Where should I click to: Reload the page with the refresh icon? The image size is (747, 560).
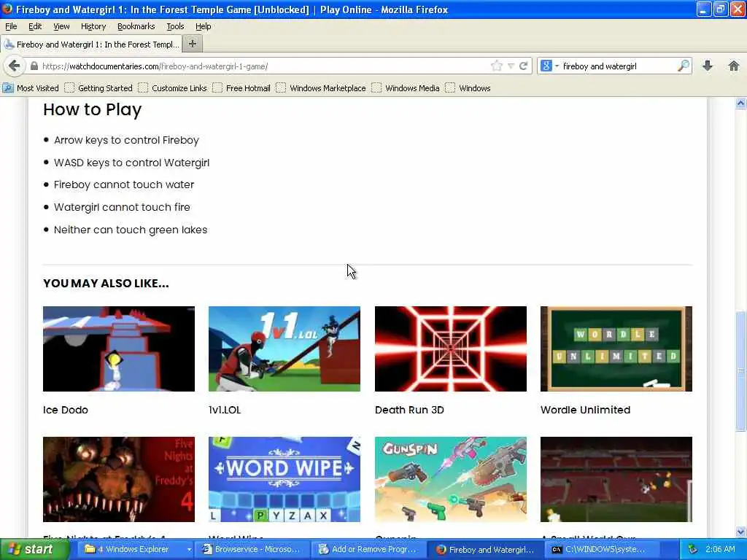pos(524,66)
